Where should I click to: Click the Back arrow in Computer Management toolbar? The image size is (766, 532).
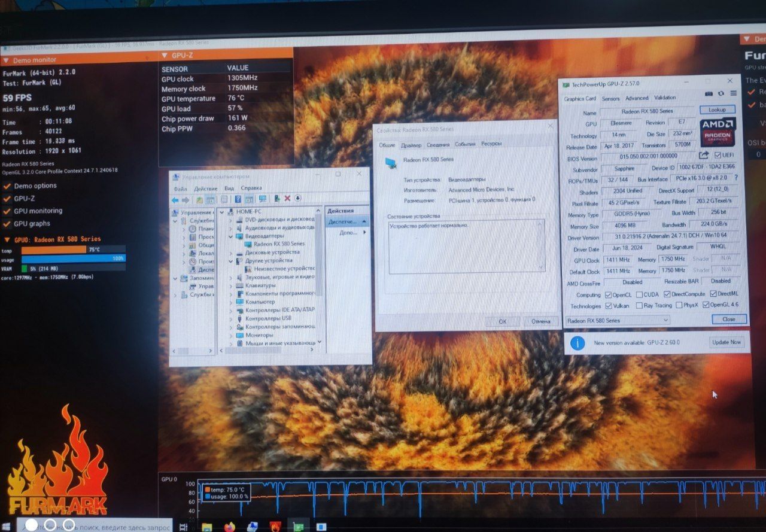coord(175,200)
